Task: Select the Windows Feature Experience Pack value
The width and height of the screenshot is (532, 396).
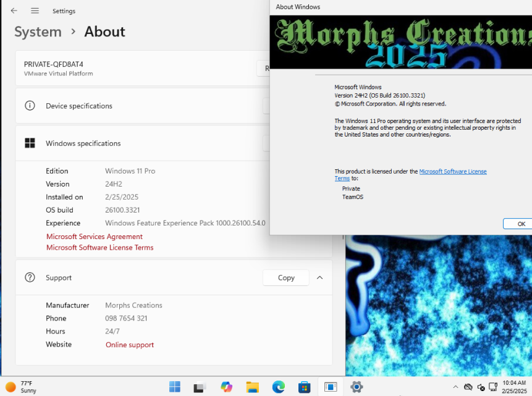Action: pos(185,223)
